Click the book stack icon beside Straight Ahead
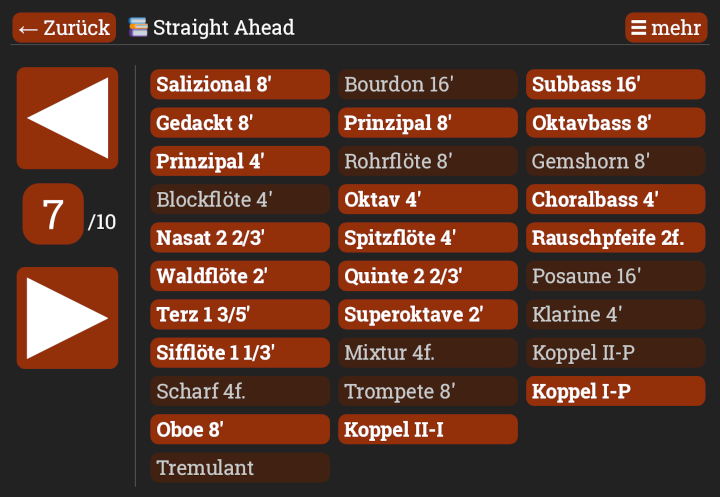Screen dimensions: 720x497 click(x=138, y=27)
